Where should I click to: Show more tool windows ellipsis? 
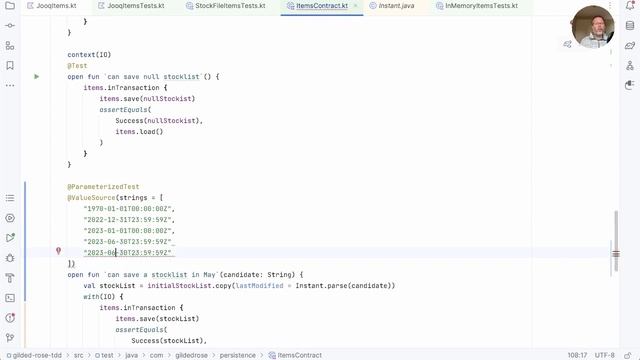click(10, 85)
